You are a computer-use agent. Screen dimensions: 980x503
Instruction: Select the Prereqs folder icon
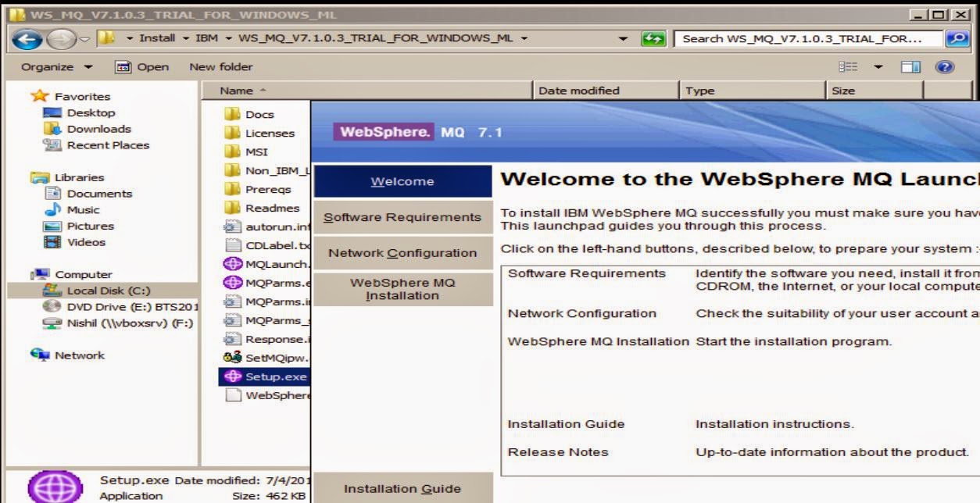[232, 189]
